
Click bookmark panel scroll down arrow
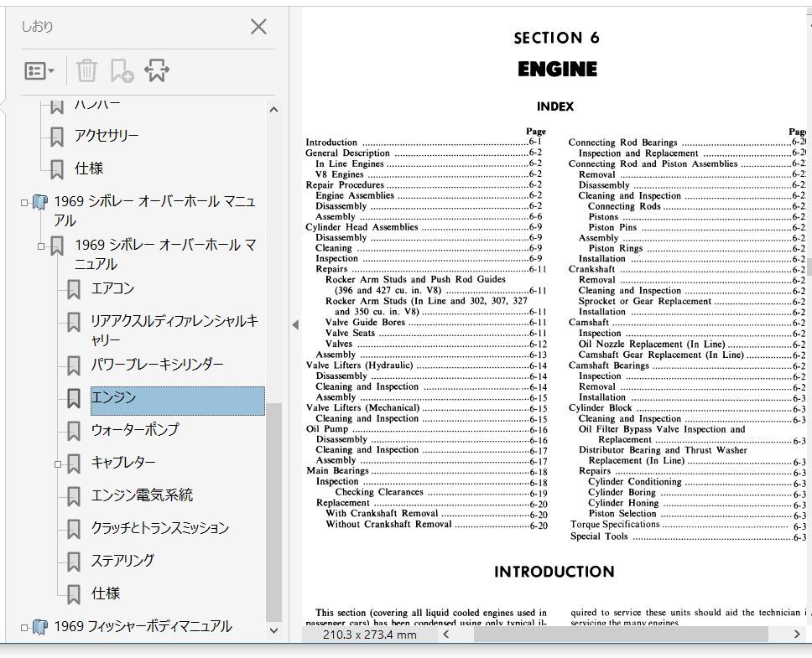[x=274, y=630]
